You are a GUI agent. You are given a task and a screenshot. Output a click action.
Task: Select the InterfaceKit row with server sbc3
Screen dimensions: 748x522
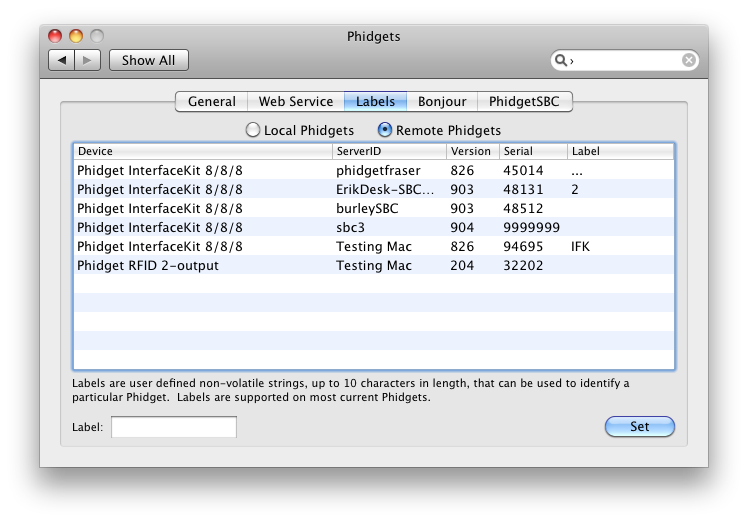click(374, 228)
